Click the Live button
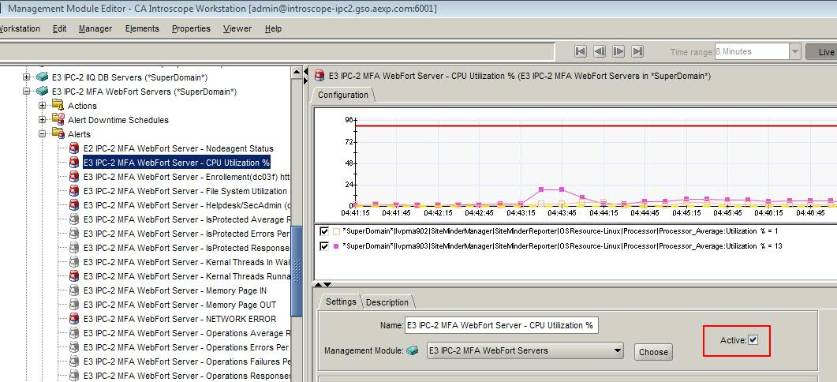The image size is (837, 382). click(x=821, y=52)
